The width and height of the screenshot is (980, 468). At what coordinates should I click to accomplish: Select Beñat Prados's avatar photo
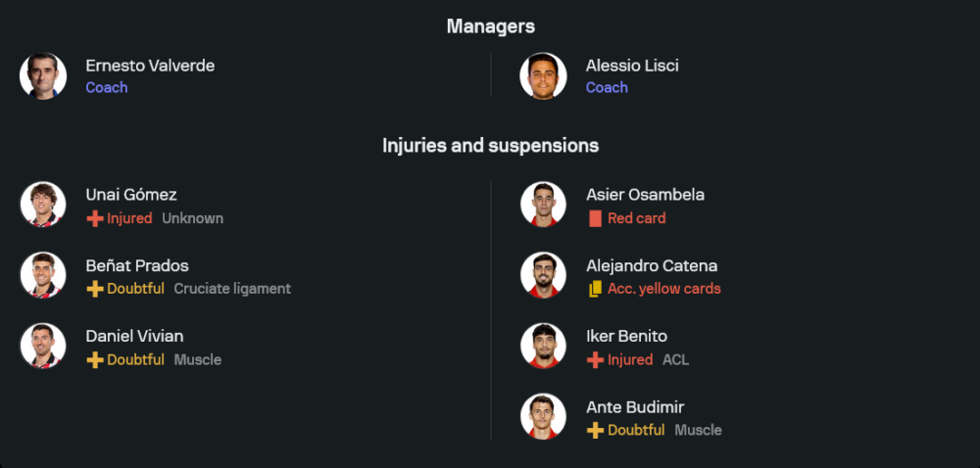point(43,276)
